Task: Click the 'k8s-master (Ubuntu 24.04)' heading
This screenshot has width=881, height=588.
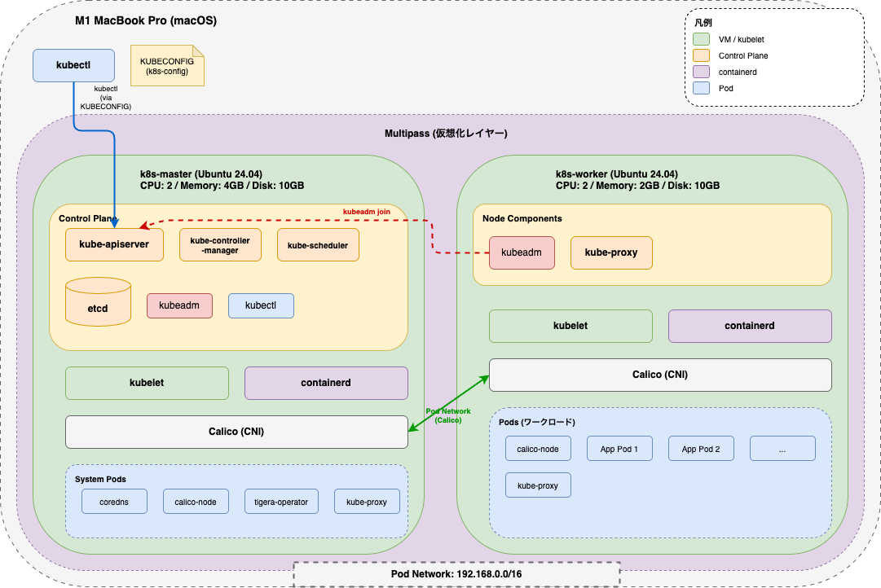Action: pos(201,174)
